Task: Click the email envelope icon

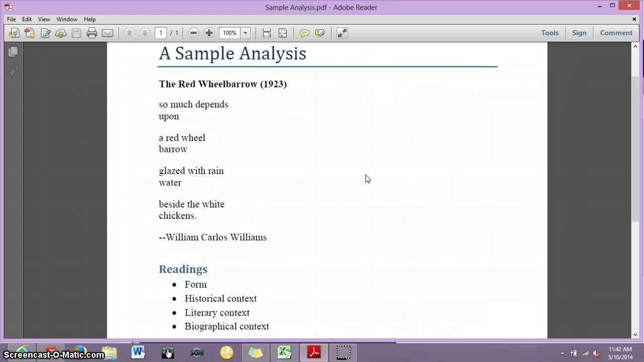Action: click(108, 33)
